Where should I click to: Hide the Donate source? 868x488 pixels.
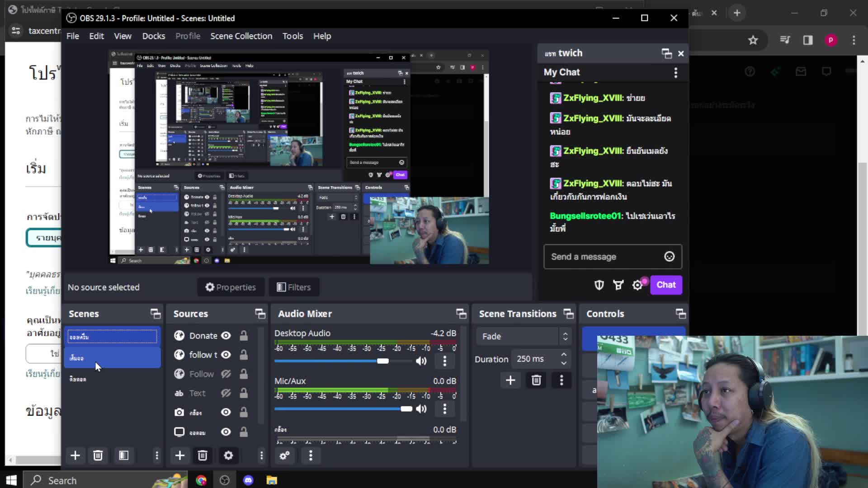[226, 335]
